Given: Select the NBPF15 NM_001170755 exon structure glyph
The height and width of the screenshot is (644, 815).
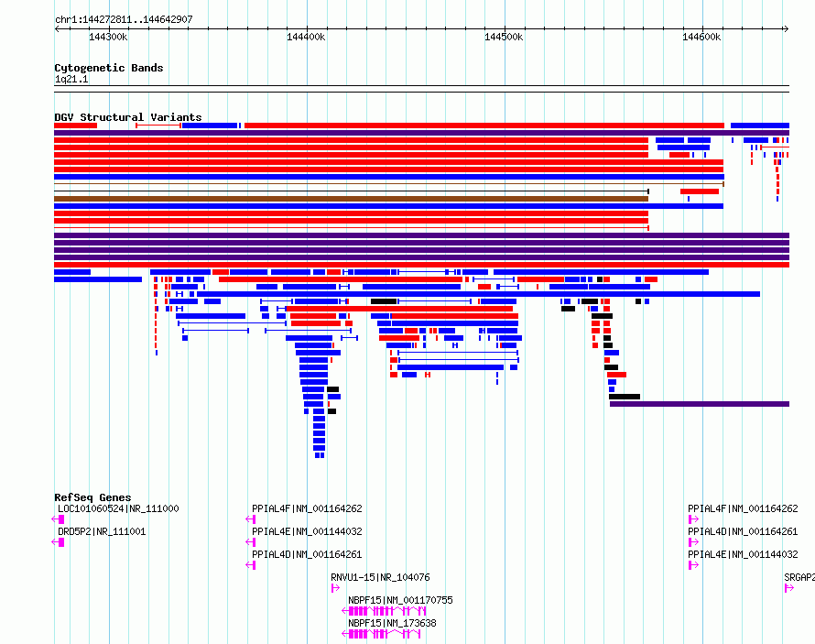Looking at the screenshot, I should pos(384,611).
